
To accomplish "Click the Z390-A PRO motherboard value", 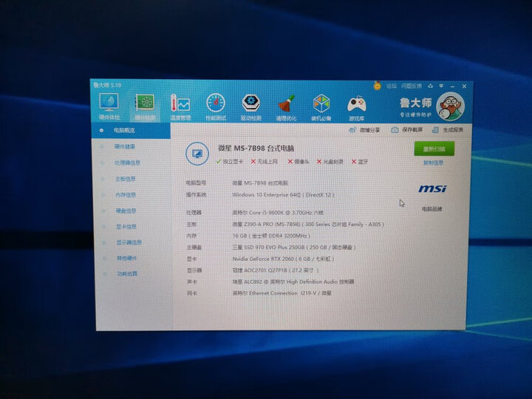I will 308,225.
